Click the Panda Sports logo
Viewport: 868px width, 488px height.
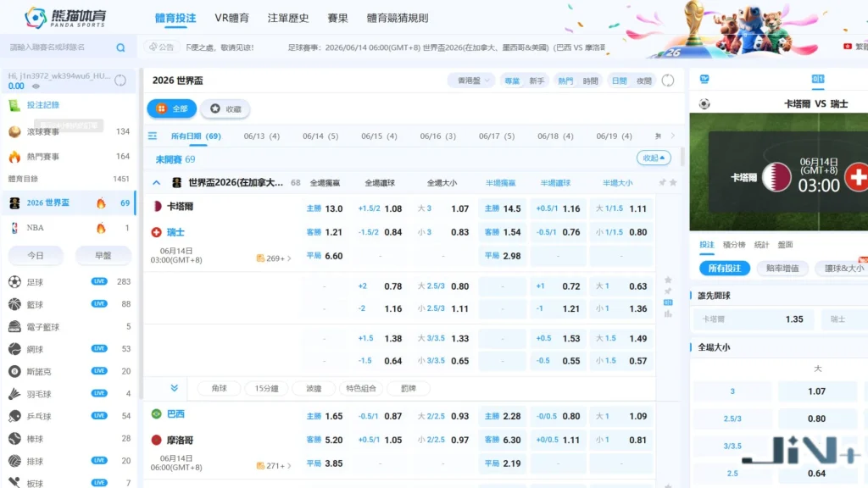(65, 18)
